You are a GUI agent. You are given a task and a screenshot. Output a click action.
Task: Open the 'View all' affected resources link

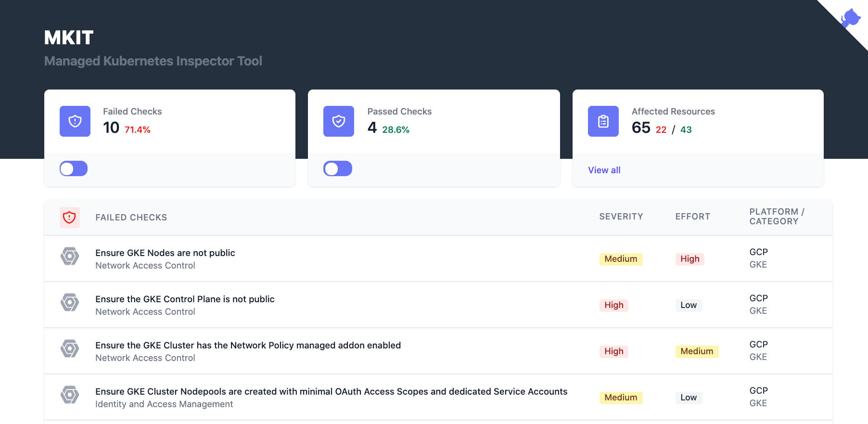click(604, 170)
